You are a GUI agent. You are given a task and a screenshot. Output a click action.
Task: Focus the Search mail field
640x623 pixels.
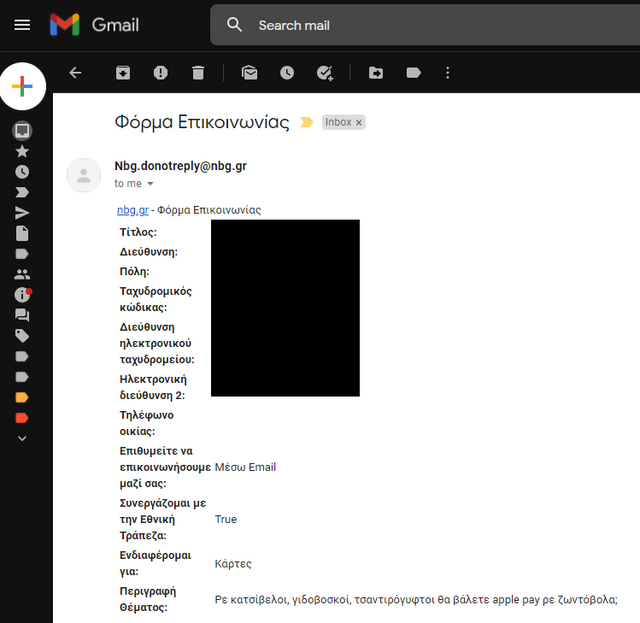click(424, 25)
